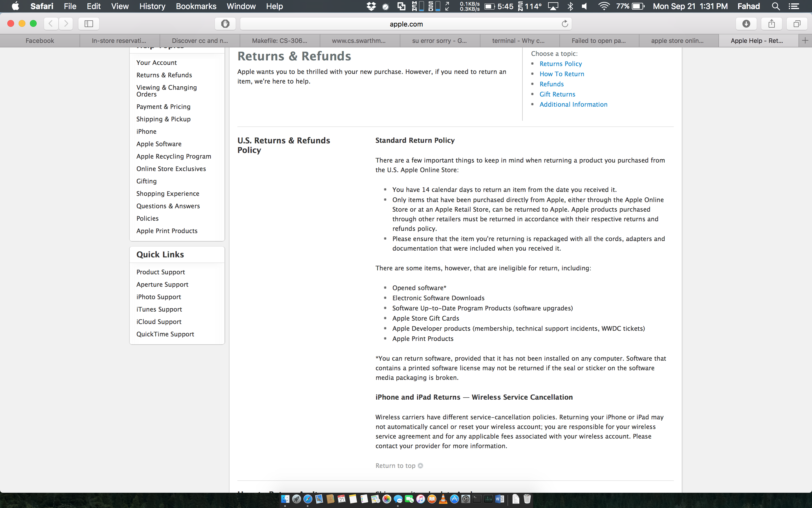Image resolution: width=812 pixels, height=508 pixels.
Task: Open Product Support quick link
Action: [161, 272]
